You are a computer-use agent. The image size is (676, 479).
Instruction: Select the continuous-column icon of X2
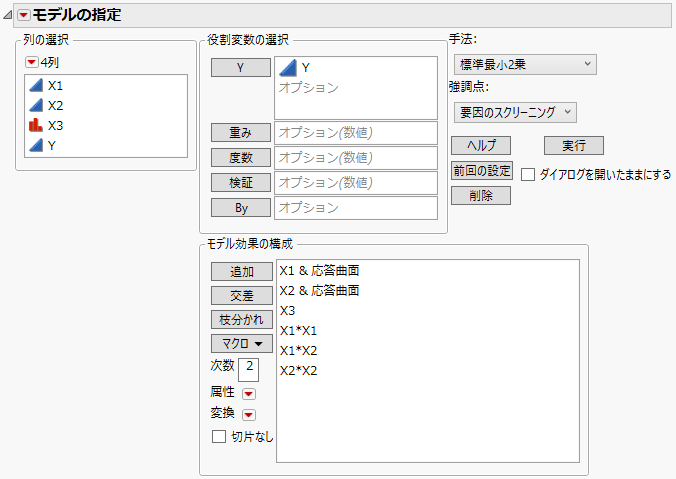pyautogui.click(x=36, y=105)
